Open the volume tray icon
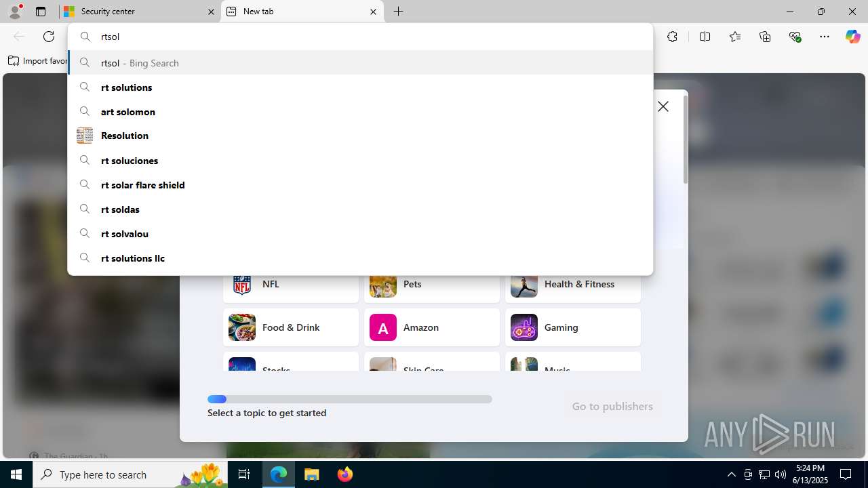868x488 pixels. (x=781, y=474)
